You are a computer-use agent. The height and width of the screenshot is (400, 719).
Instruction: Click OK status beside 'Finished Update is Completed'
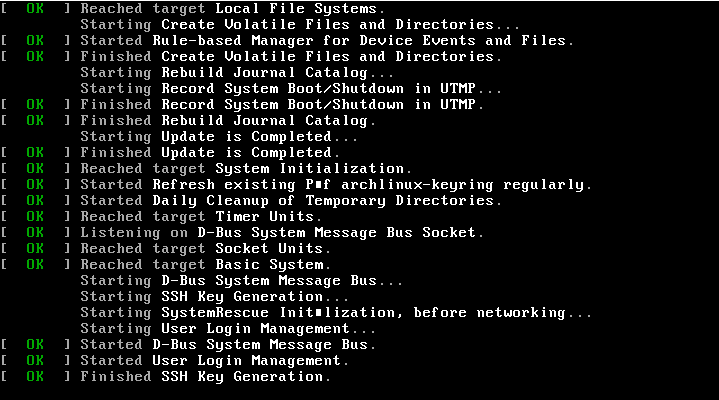point(35,153)
